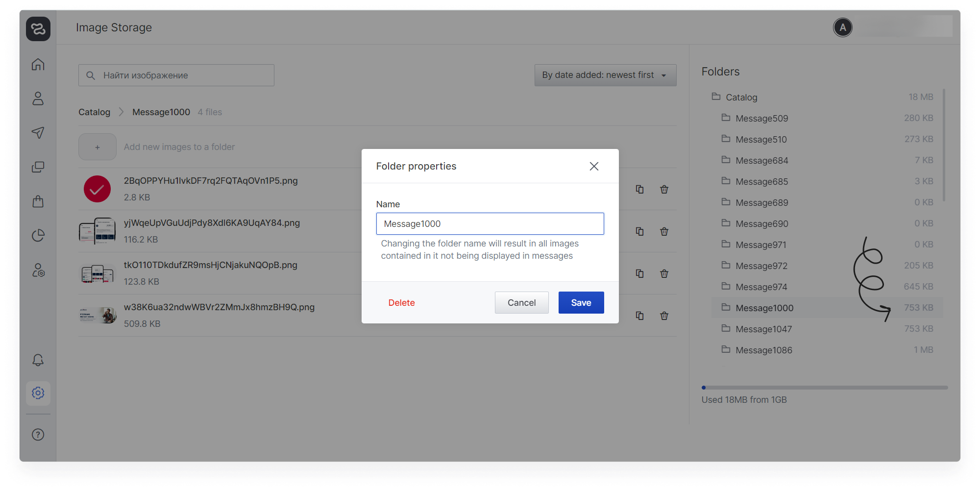Click the red Delete folder button
980x491 pixels.
[x=401, y=303]
